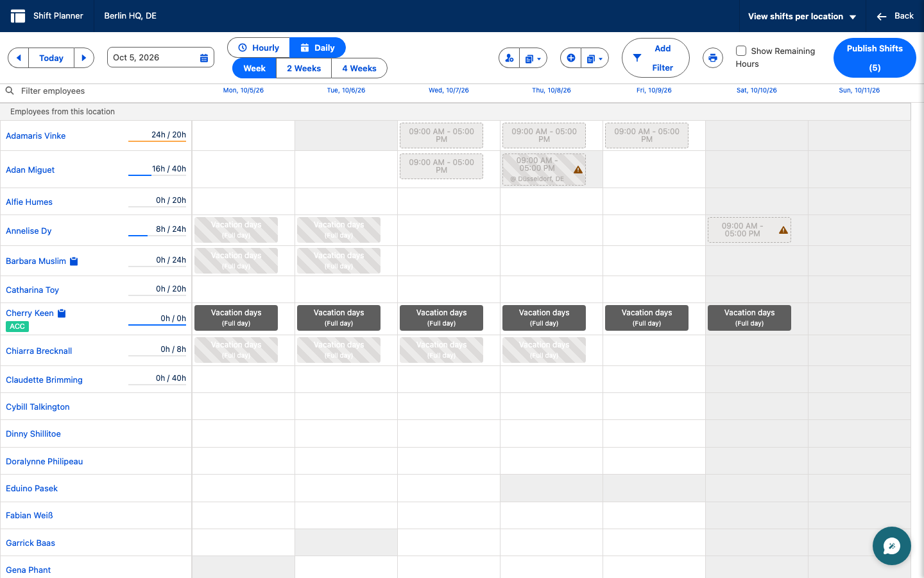
Task: Open Adamaris Vinke's Wednesday 09:00 AM shift
Action: 441,136
